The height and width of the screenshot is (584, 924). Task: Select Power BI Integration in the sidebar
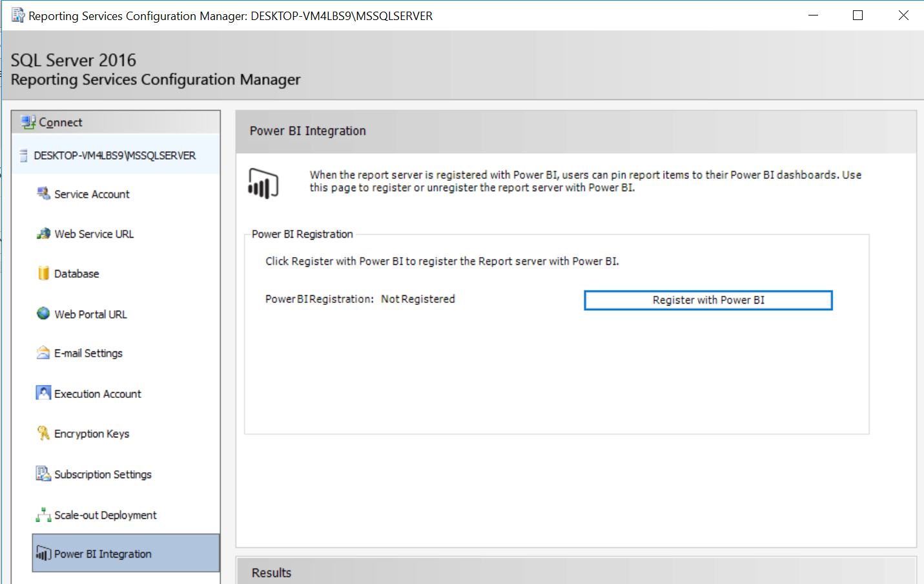(x=126, y=553)
